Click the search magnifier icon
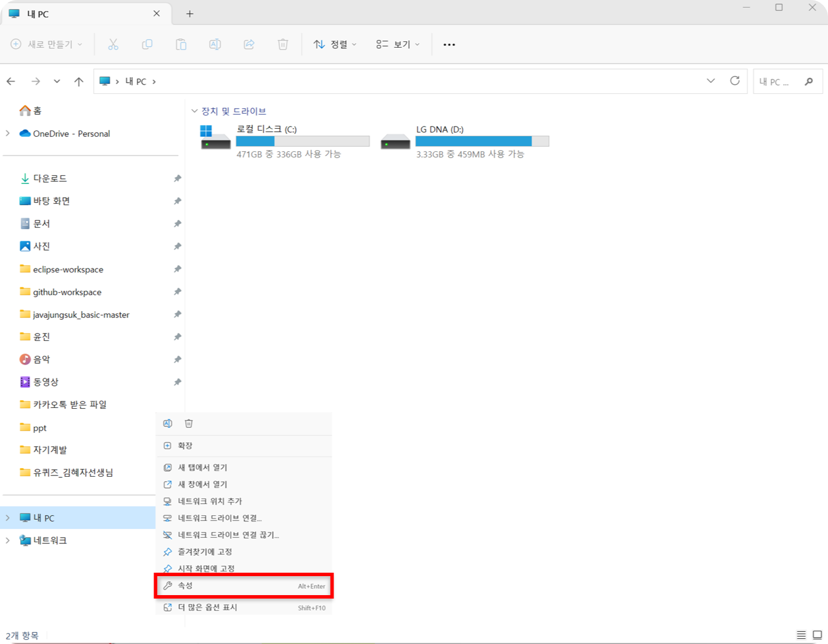The image size is (828, 644). (x=809, y=82)
